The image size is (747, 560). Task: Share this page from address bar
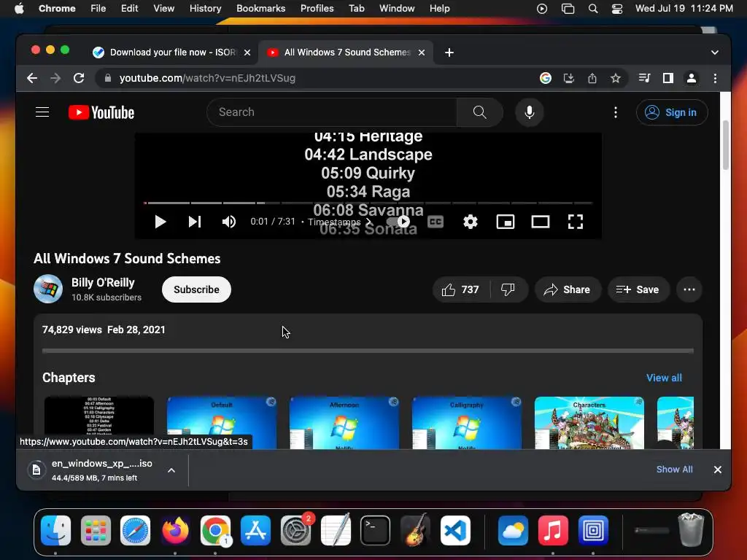[592, 78]
